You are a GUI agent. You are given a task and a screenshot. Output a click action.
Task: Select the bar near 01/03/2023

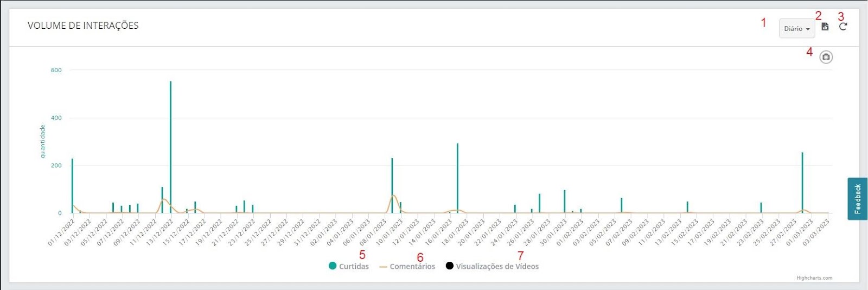tap(802, 182)
